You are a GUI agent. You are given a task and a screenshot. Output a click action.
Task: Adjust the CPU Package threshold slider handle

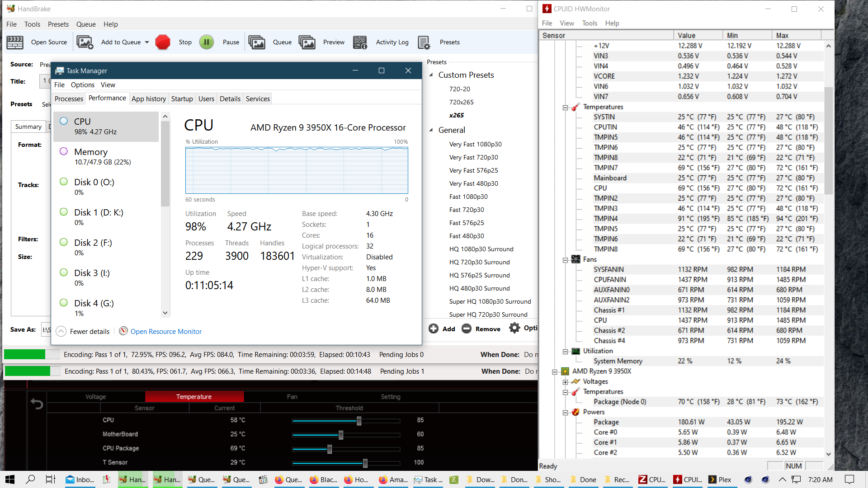(330, 449)
